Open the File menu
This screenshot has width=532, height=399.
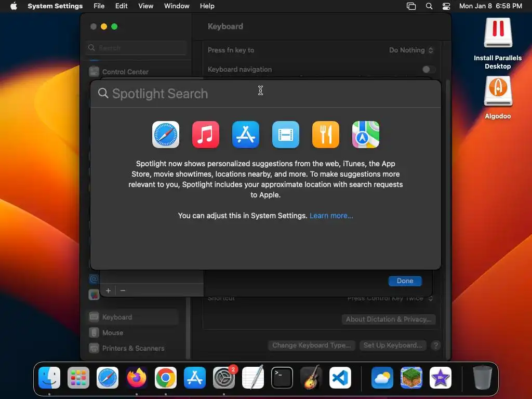click(x=99, y=6)
